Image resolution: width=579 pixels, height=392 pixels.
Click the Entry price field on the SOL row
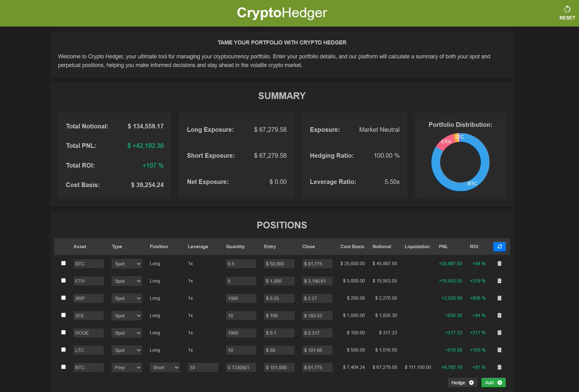click(x=278, y=315)
